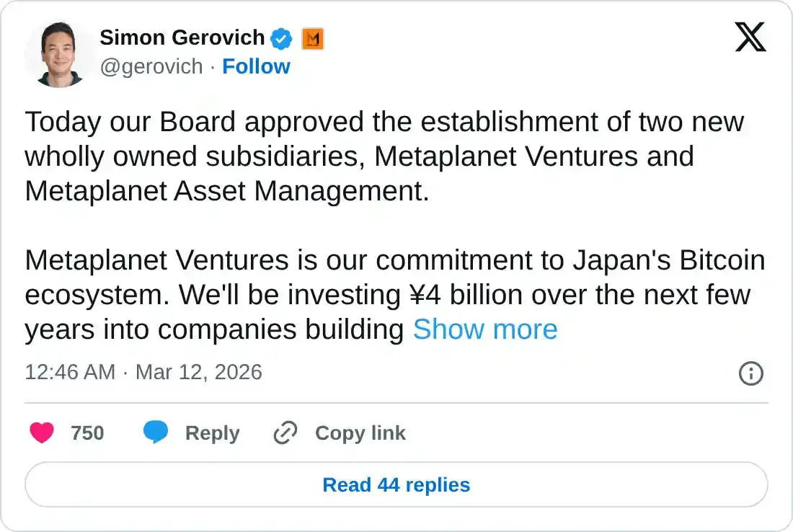Click the X logo in the corner
793x532 pixels.
click(751, 37)
